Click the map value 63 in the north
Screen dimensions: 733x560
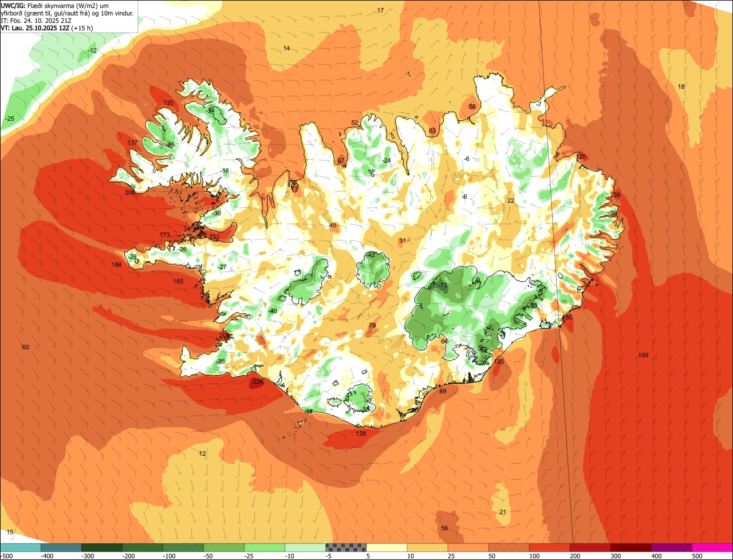pos(432,131)
